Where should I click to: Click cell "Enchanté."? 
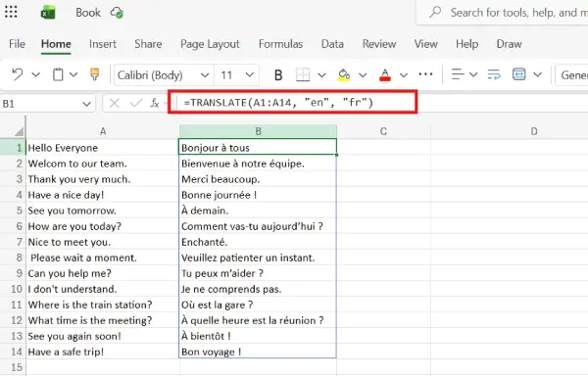click(x=258, y=242)
